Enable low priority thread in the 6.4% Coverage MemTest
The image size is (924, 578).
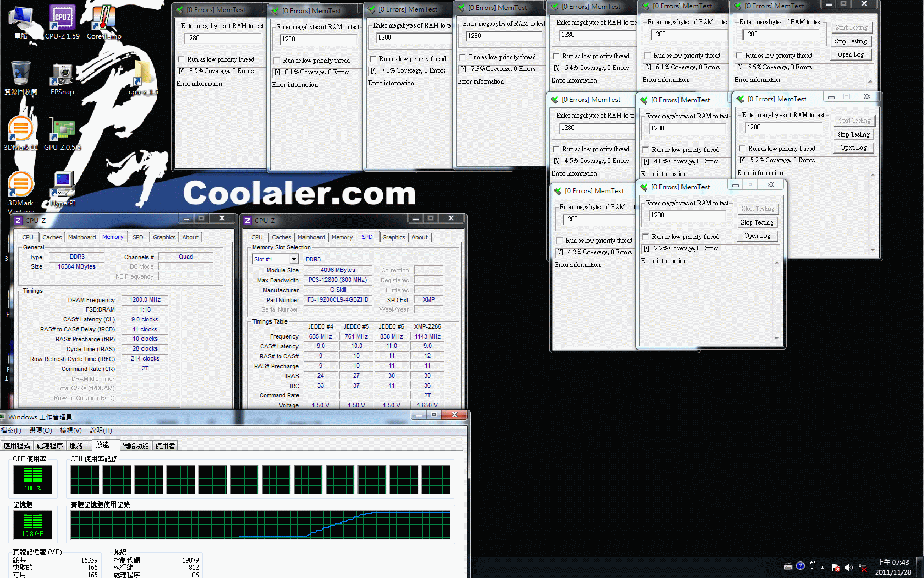(x=556, y=56)
